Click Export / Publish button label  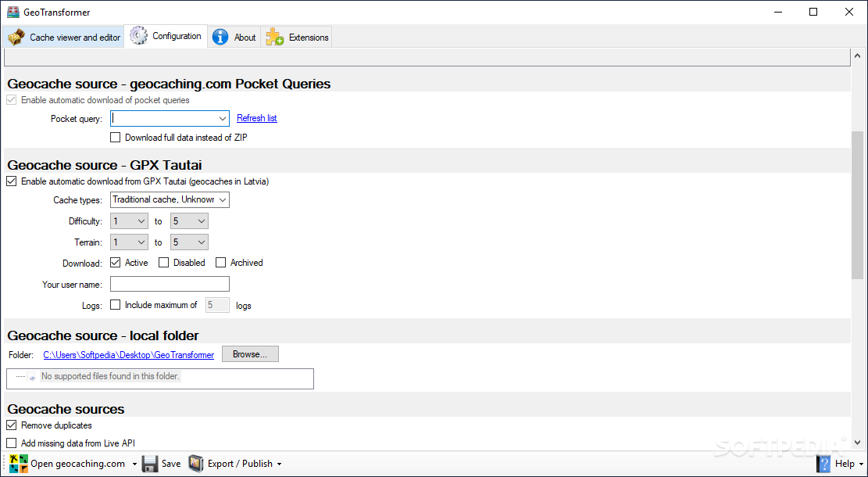click(x=241, y=464)
